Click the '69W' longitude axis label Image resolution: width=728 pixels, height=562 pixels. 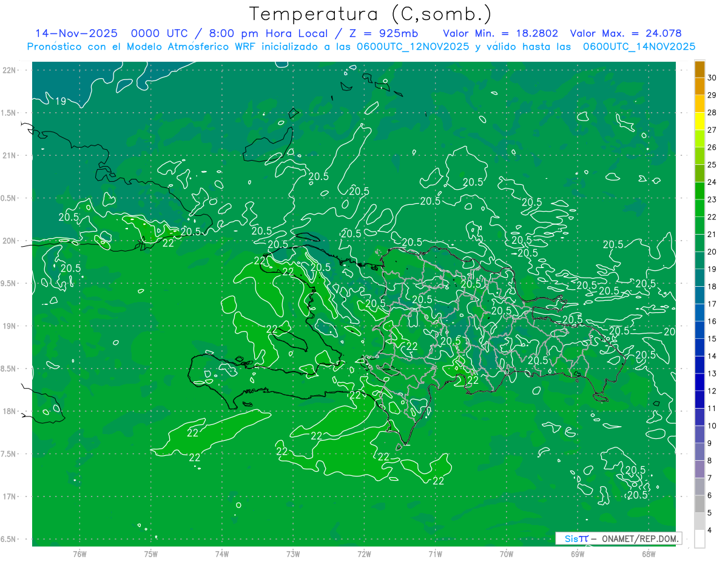point(578,554)
